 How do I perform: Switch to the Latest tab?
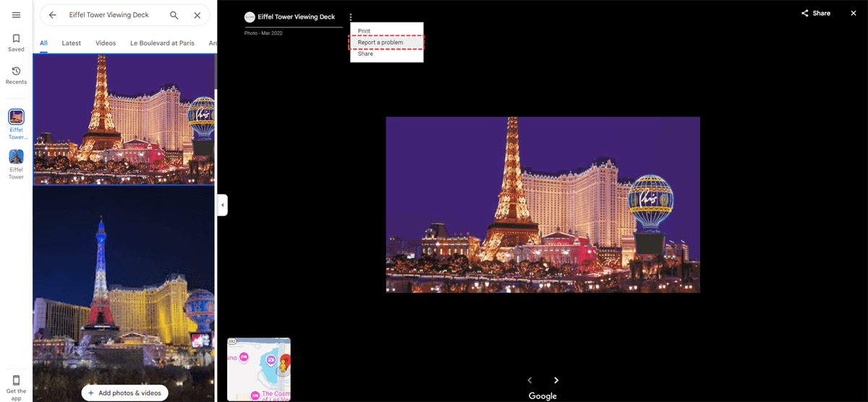(72, 43)
